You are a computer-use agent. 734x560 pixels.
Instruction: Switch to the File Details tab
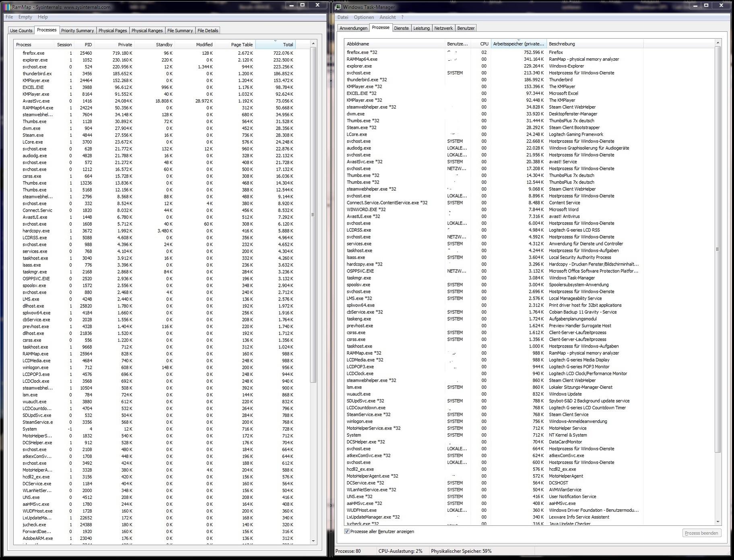(208, 31)
